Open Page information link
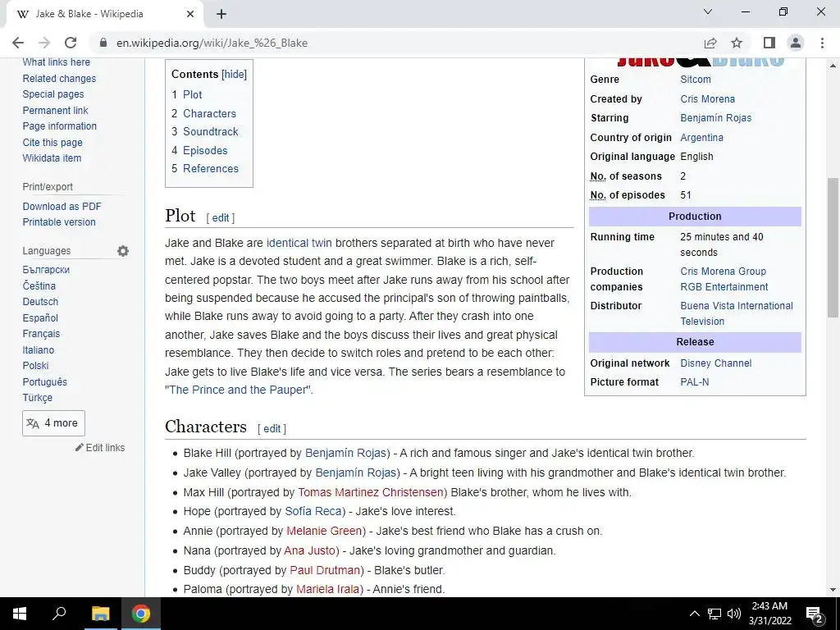The width and height of the screenshot is (840, 630). [x=59, y=126]
